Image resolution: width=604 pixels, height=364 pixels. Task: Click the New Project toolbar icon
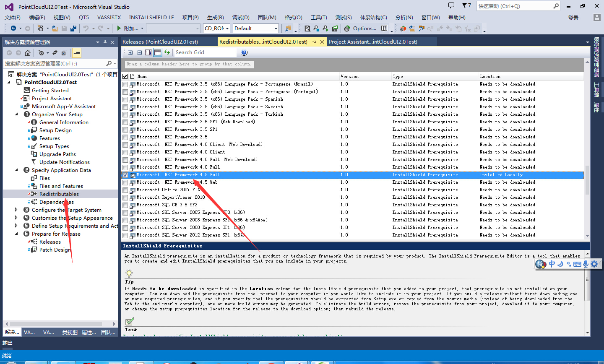pos(40,29)
